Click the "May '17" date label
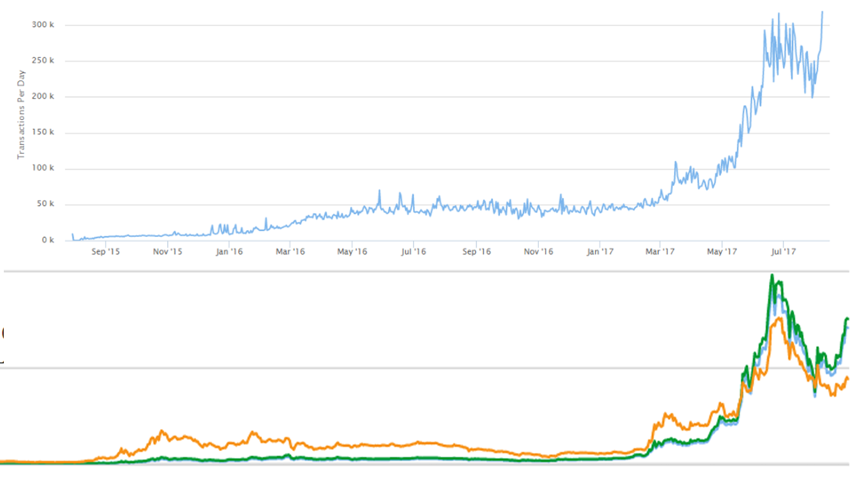Viewport: 868px width, 488px height. 722,252
